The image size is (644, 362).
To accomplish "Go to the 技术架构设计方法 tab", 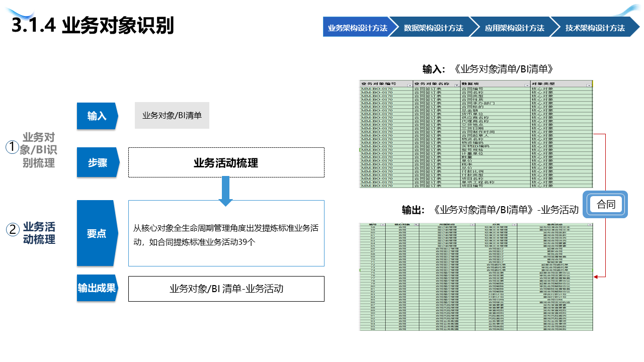I will (595, 28).
